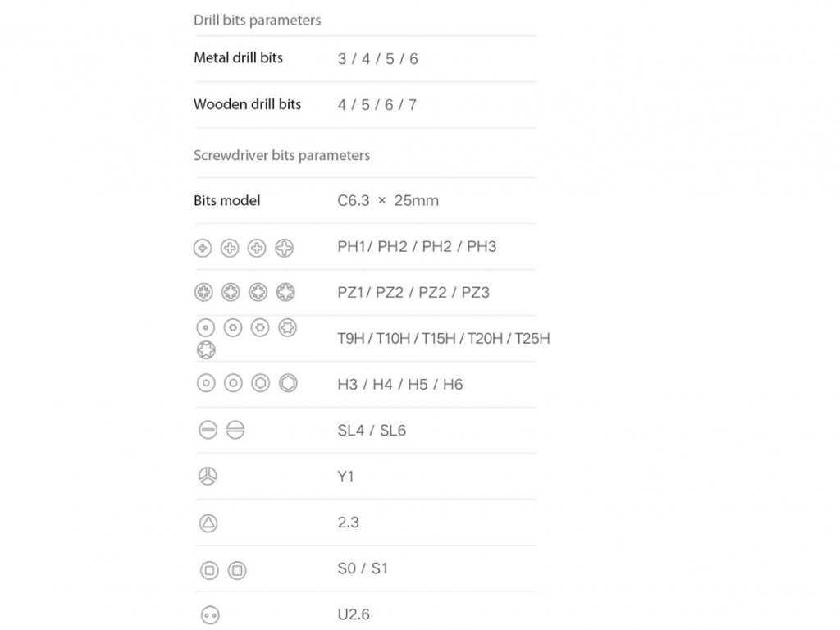Select the left slotted SL4 bit icon
Image resolution: width=840 pixels, height=630 pixels.
pos(208,430)
